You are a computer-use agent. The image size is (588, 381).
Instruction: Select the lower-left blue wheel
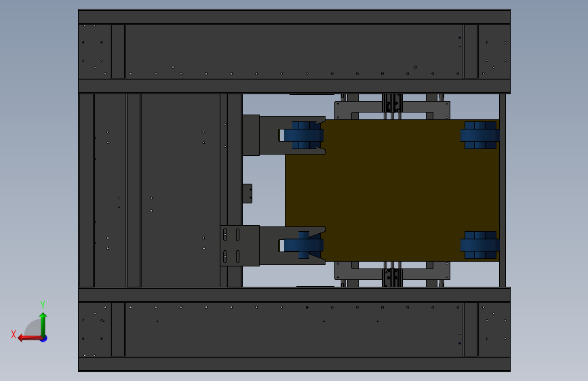(304, 245)
